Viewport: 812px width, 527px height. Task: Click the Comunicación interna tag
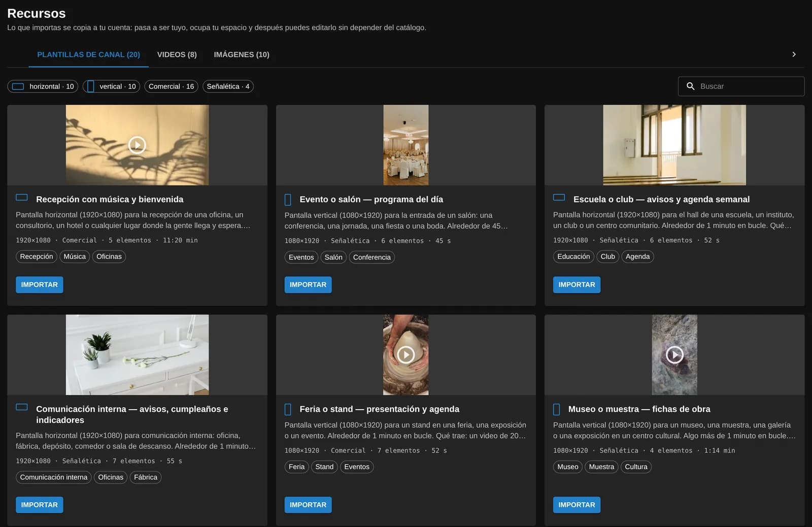(x=54, y=477)
